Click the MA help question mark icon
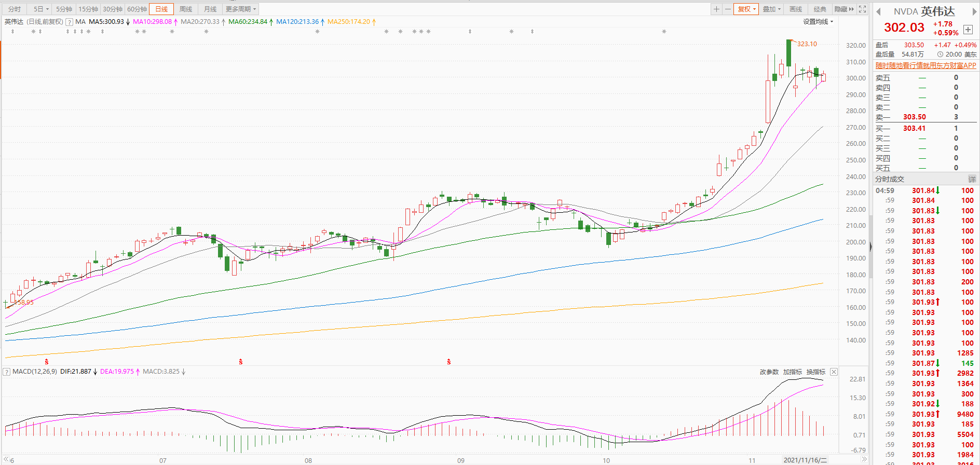The width and height of the screenshot is (980, 465). 70,22
